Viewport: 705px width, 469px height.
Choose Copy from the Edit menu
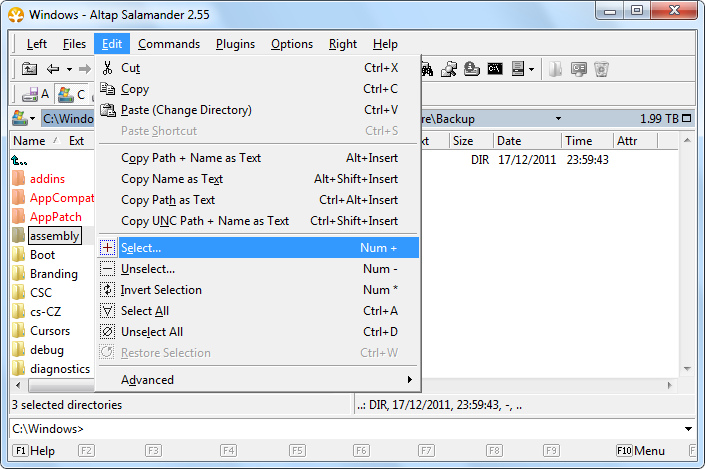coord(259,89)
